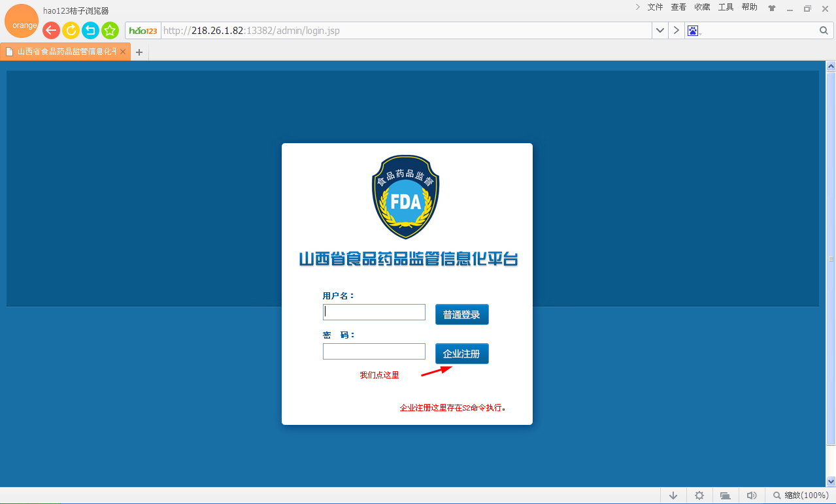836x504 pixels.
Task: Open the 文件 menu
Action: (x=655, y=7)
